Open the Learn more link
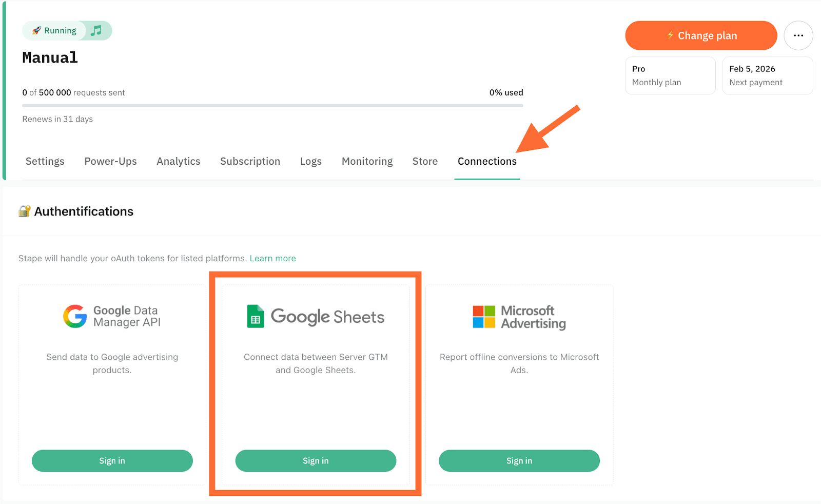This screenshot has height=504, width=821. point(272,258)
